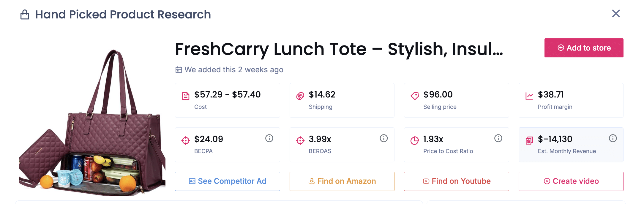Click the Add to store button
644x204 pixels.
pyautogui.click(x=583, y=48)
